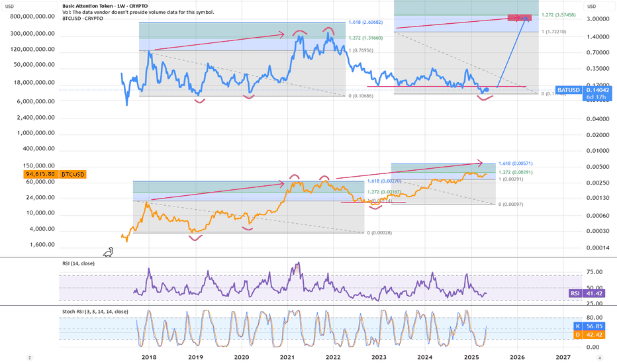Select the RSI (14, close) indicator legend

click(x=78, y=263)
